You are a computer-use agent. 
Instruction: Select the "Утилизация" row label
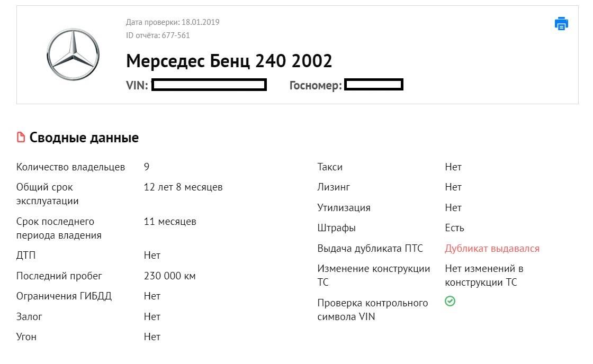[x=344, y=207]
